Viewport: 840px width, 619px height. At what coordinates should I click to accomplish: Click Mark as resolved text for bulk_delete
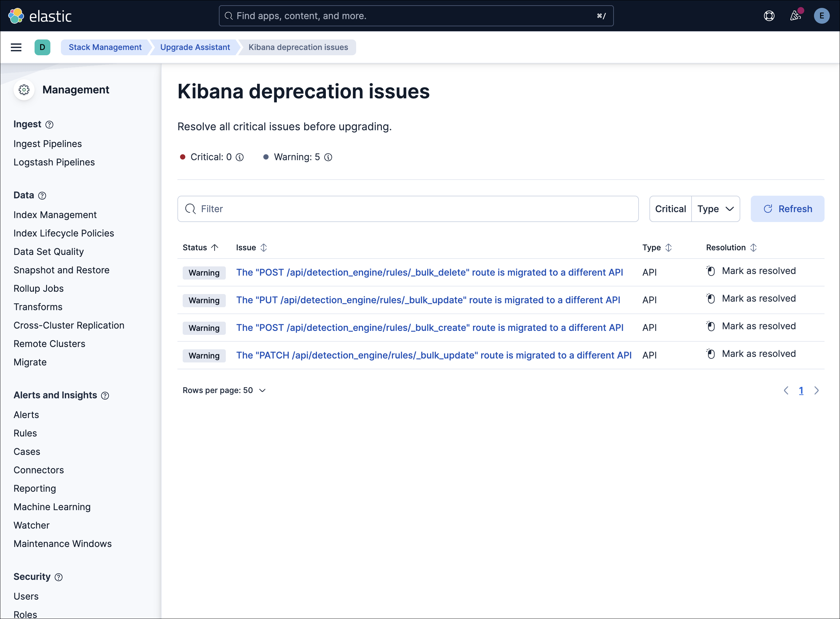pos(759,271)
